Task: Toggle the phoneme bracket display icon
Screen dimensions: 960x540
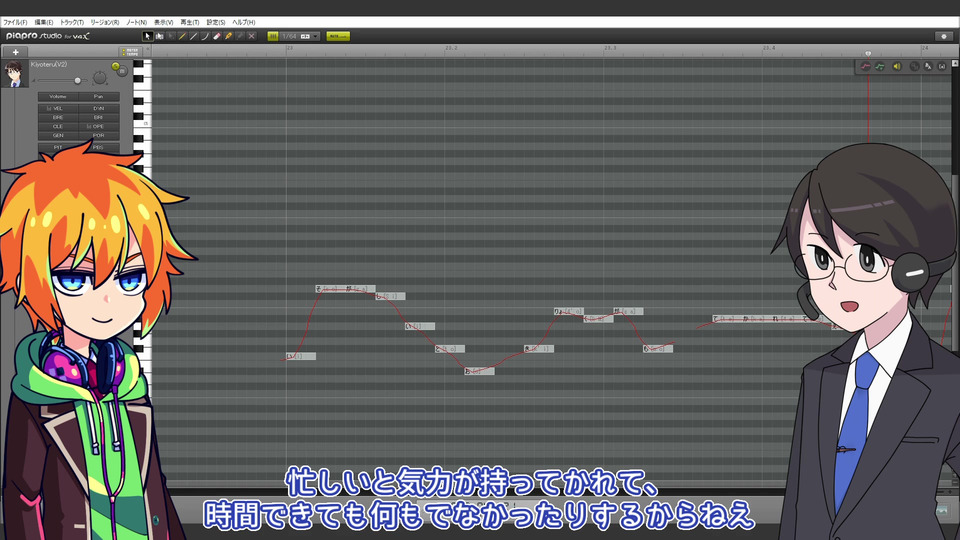Action: [x=942, y=66]
